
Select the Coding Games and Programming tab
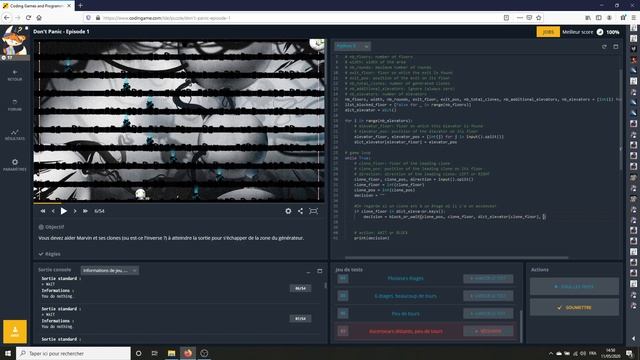pos(37,6)
